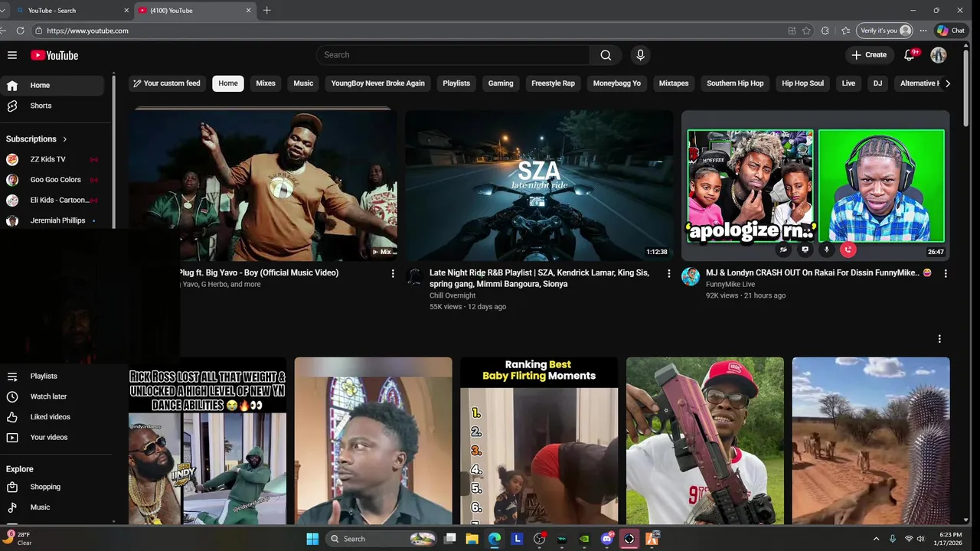Open Discord from the taskbar
This screenshot has height=551, width=980.
pyautogui.click(x=607, y=539)
